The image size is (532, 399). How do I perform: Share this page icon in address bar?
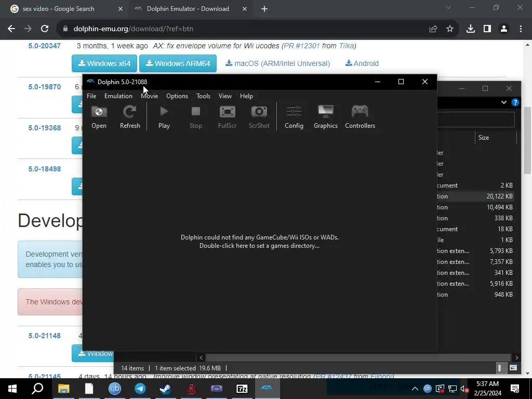(433, 29)
